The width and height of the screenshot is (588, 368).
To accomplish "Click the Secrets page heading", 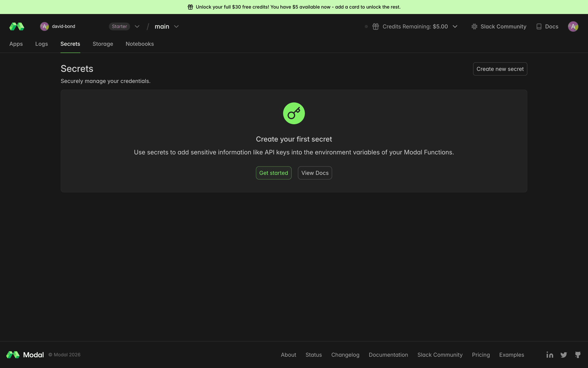I will [77, 69].
